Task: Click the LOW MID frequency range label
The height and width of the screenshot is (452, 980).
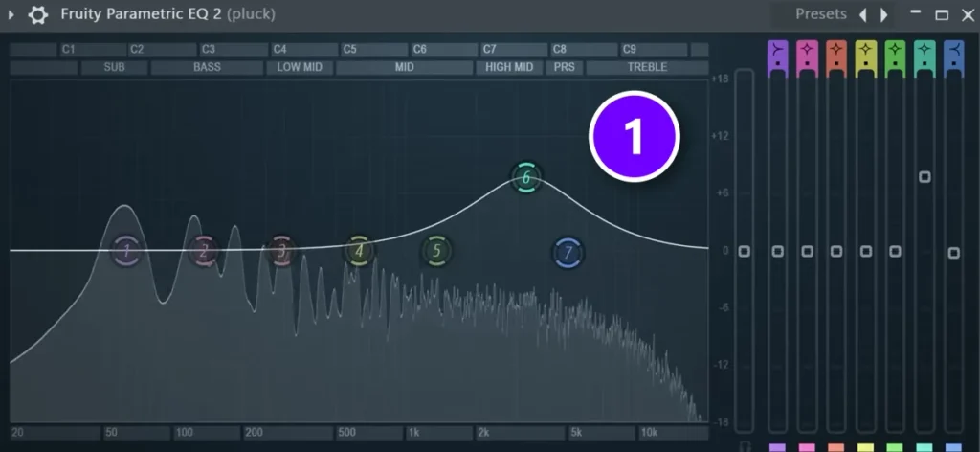Action: pyautogui.click(x=300, y=68)
